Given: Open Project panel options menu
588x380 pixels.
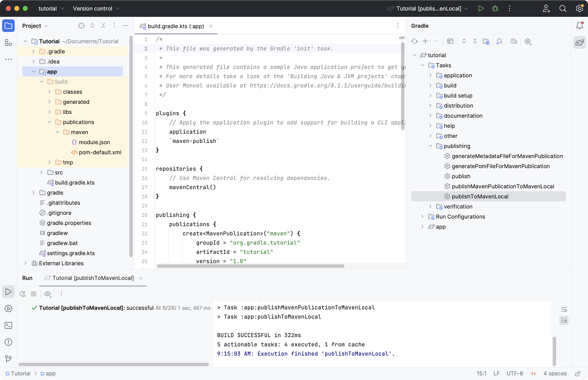Looking at the screenshot, I should tap(114, 26).
